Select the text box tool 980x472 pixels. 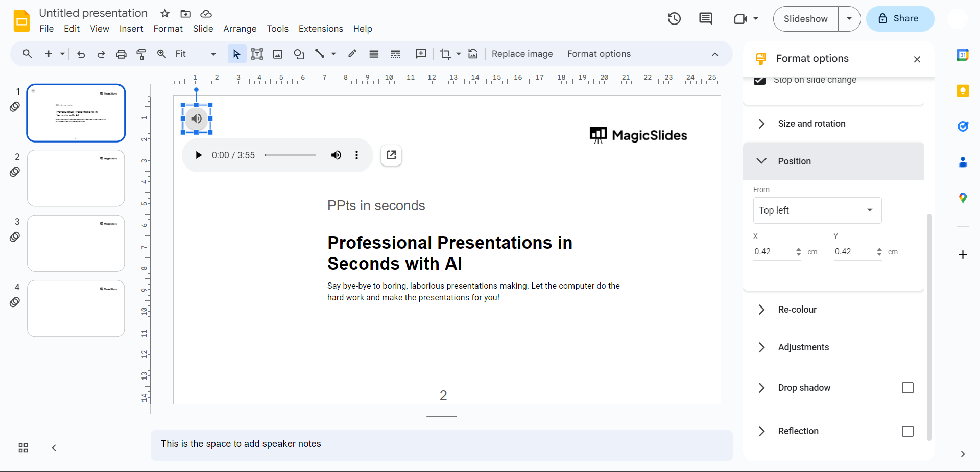(x=257, y=54)
